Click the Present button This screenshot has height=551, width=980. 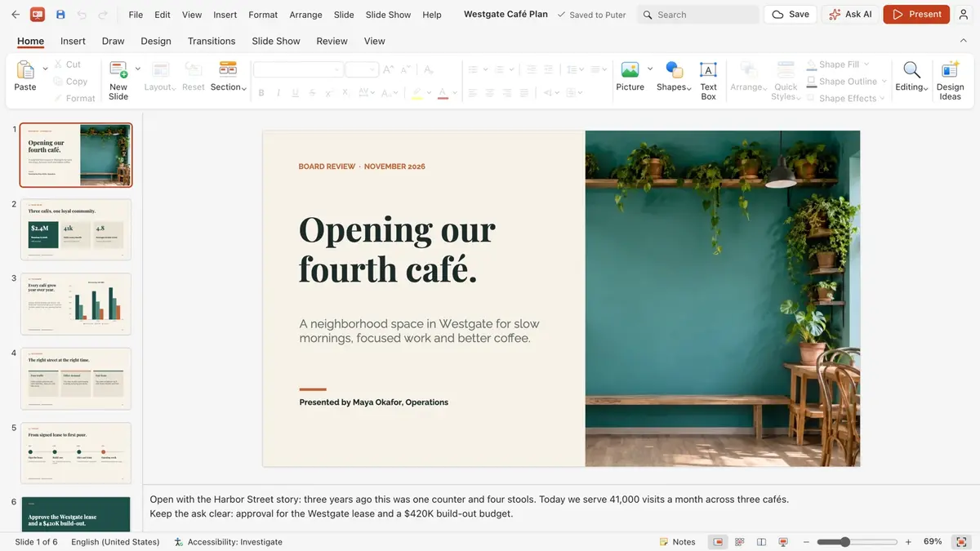tap(916, 15)
